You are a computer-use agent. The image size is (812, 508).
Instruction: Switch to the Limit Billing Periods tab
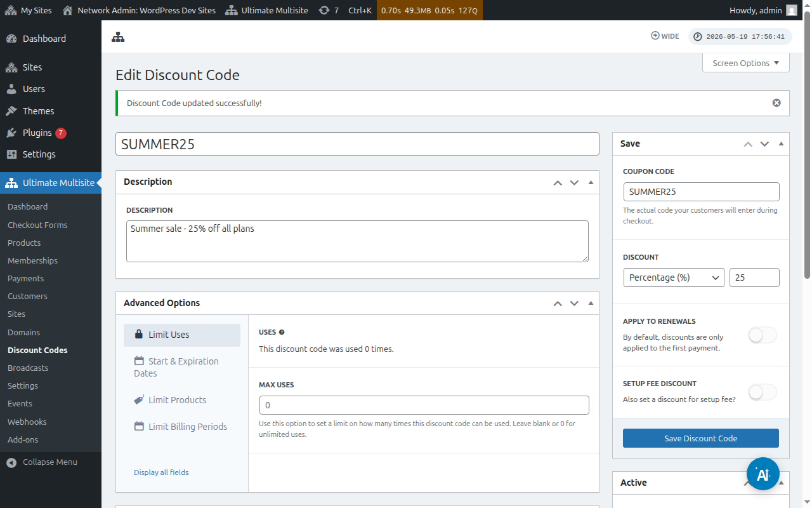tap(182, 427)
